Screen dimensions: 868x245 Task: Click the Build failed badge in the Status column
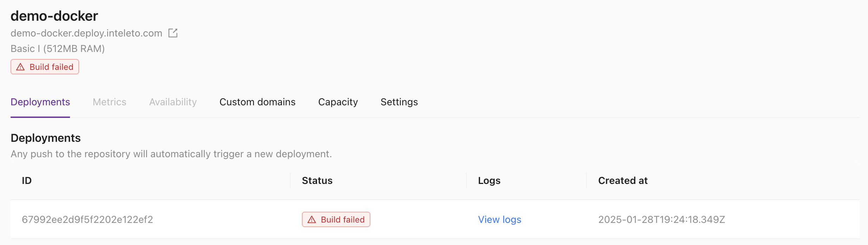point(336,219)
